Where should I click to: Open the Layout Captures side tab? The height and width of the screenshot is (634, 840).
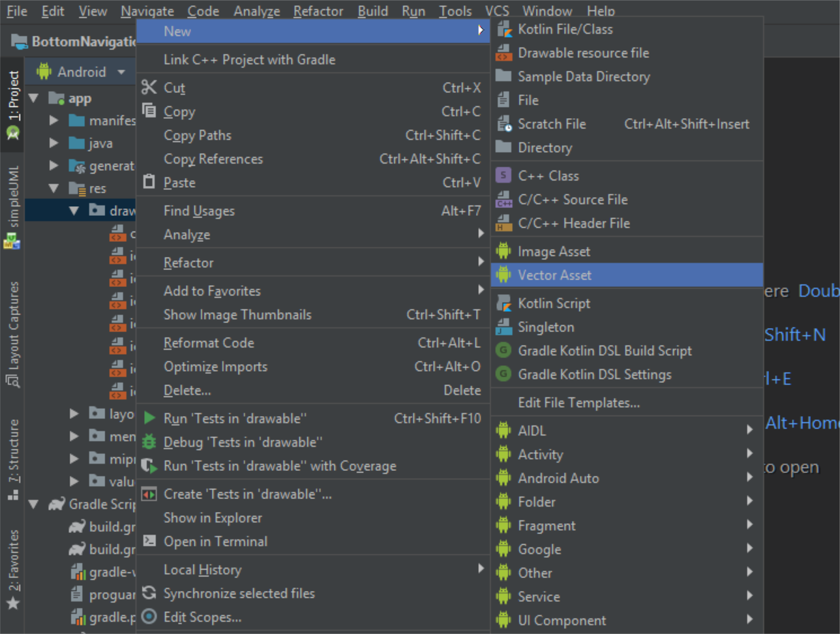point(13,334)
